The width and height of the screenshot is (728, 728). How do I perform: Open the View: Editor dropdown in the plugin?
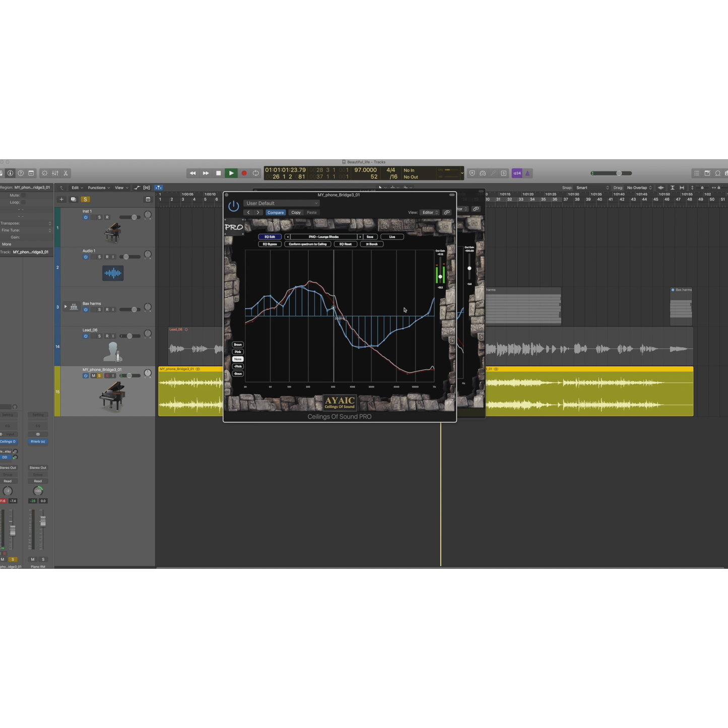(429, 212)
